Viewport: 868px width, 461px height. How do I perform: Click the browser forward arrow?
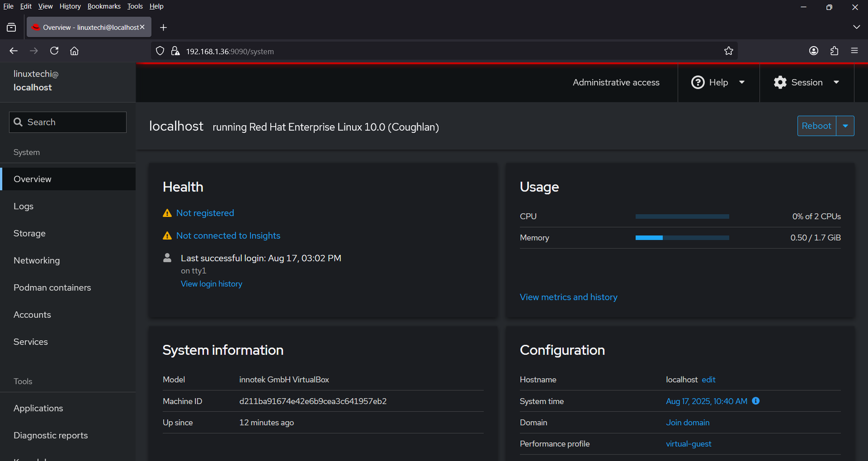point(34,51)
